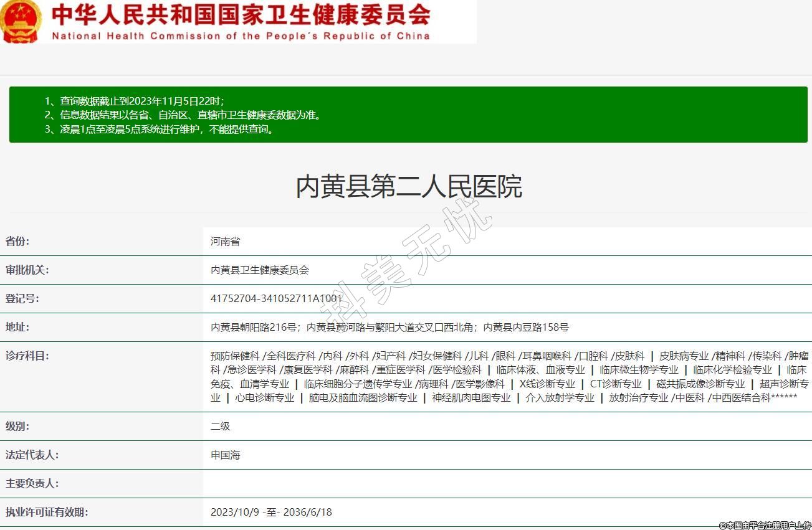Select the 河南省 province value
The width and height of the screenshot is (812, 530).
(225, 242)
